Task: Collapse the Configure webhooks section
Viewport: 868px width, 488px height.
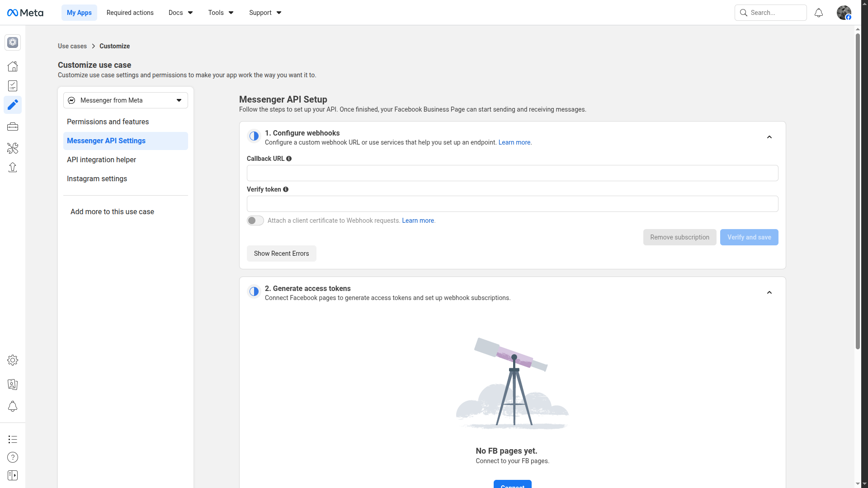Action: click(x=769, y=137)
